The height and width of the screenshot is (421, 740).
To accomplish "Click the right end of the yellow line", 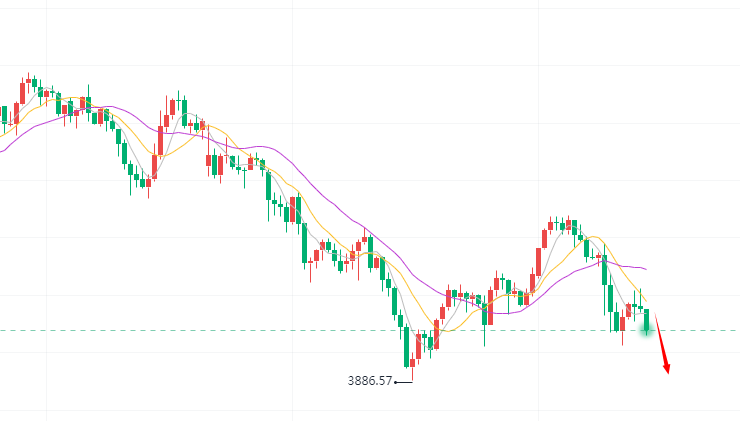I will pos(648,301).
